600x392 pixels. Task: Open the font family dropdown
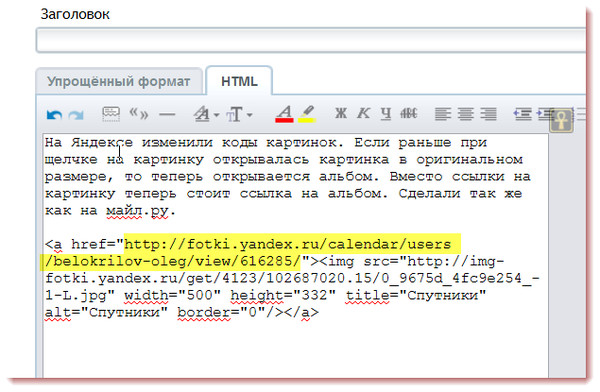pyautogui.click(x=206, y=114)
